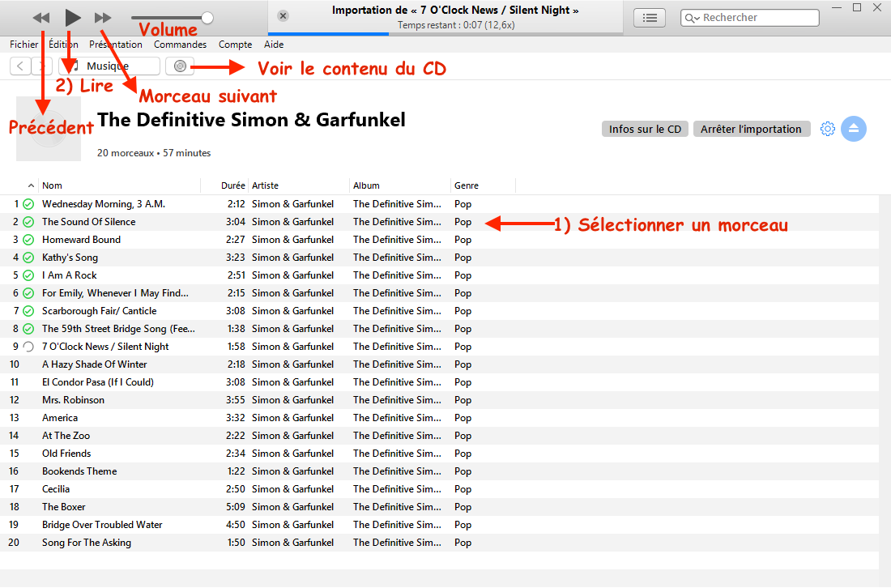This screenshot has height=588, width=891.
Task: Click the green check beside Wednesday Morning, 3 A.M.
Action: [x=28, y=204]
